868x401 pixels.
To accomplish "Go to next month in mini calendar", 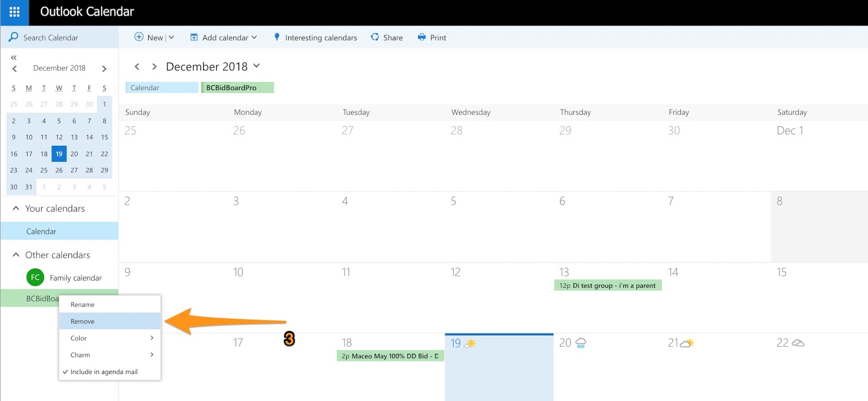I will point(104,68).
